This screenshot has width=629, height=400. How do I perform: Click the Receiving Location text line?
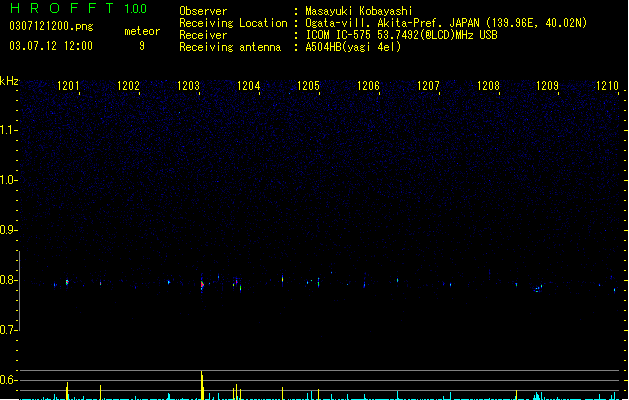[x=383, y=23]
